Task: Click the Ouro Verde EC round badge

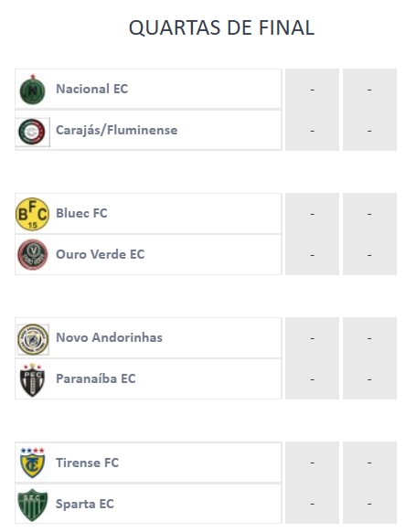Action: (32, 254)
